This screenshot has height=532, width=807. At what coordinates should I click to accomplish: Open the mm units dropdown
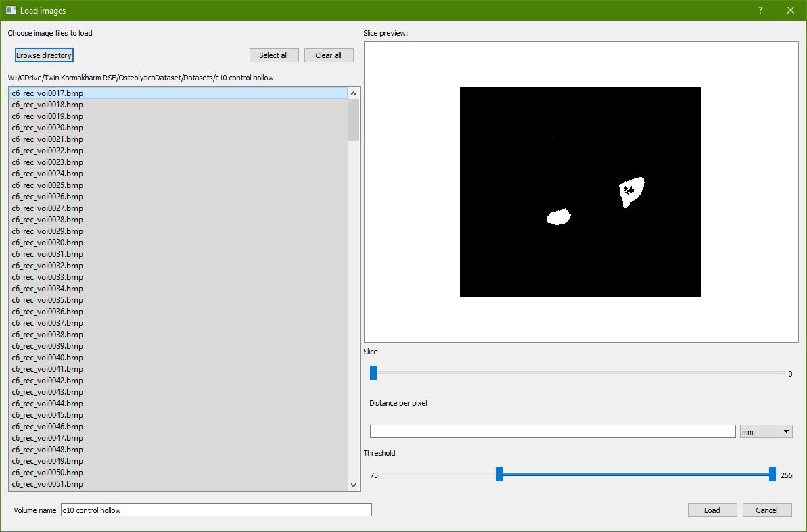[766, 431]
